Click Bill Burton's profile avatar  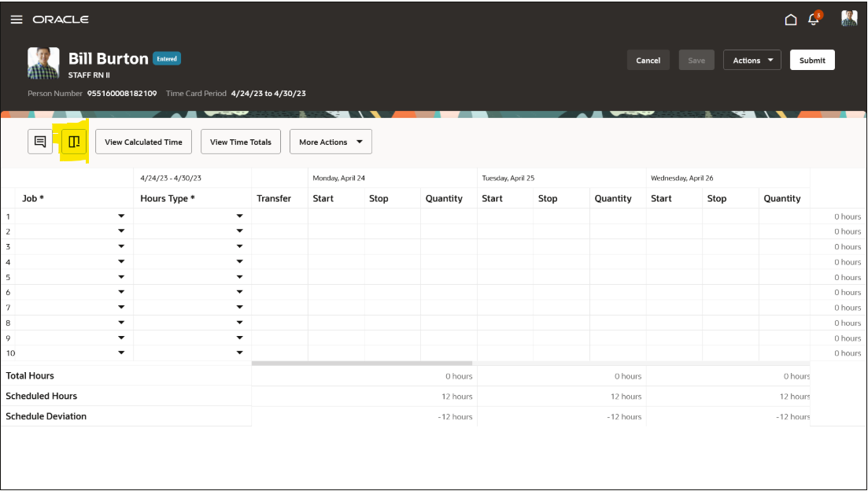point(848,19)
